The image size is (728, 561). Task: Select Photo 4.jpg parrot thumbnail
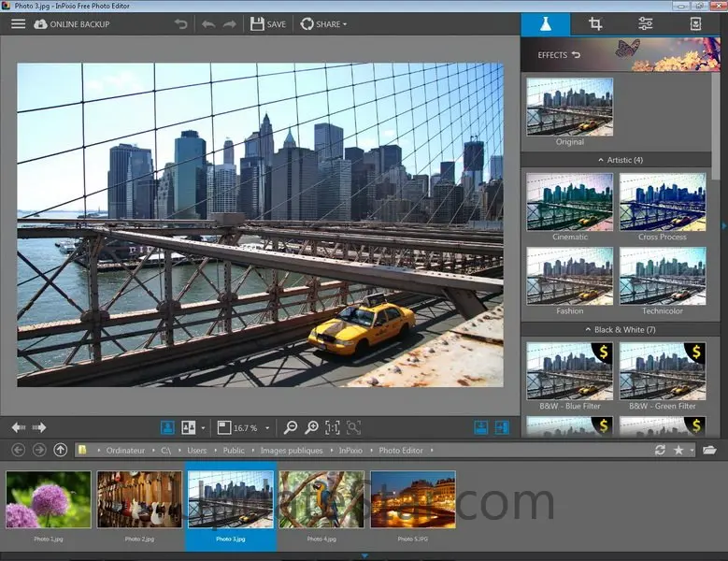321,499
